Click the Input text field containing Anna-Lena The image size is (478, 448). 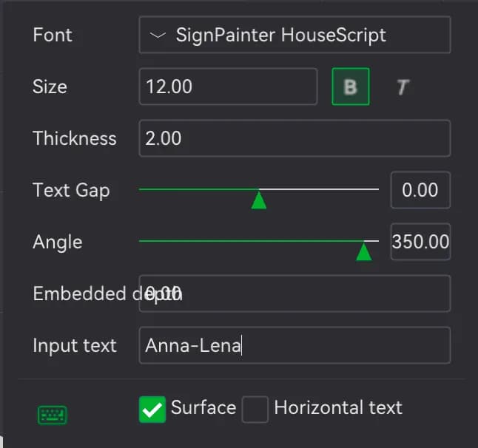pos(294,345)
